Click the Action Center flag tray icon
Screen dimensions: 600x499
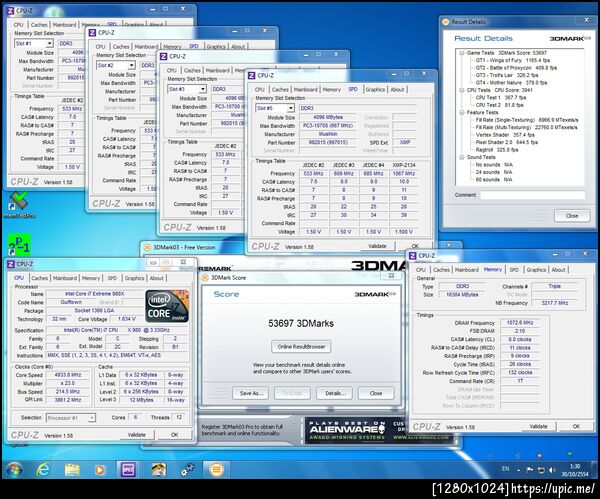click(530, 470)
